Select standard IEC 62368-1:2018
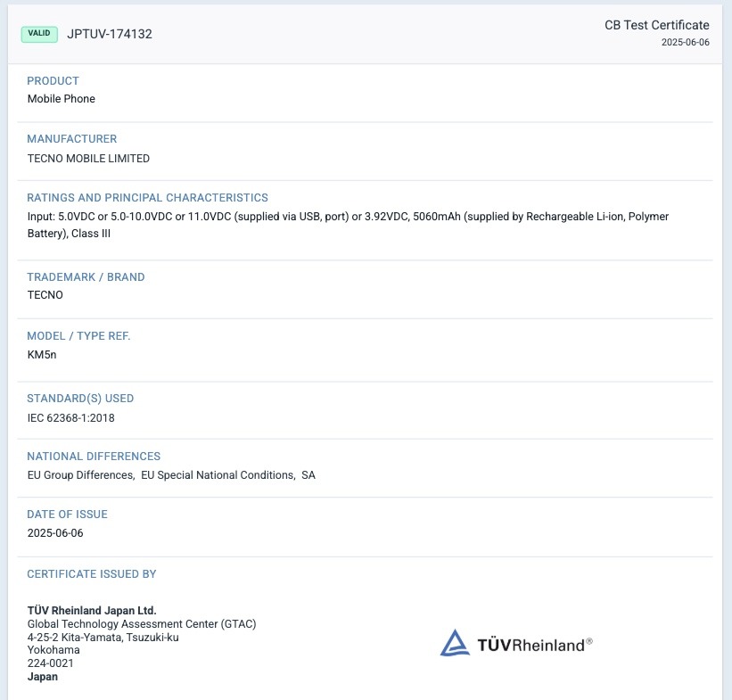Screen dimensions: 732x700 (x=71, y=418)
